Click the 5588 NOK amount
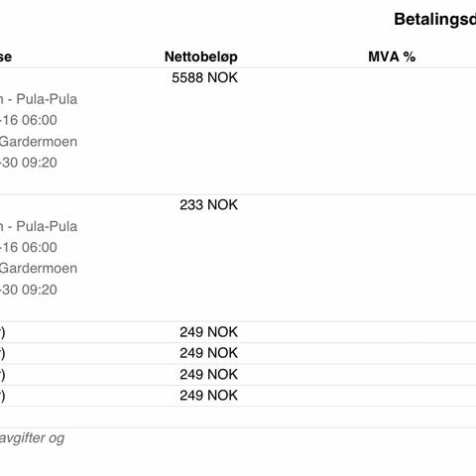 204,77
